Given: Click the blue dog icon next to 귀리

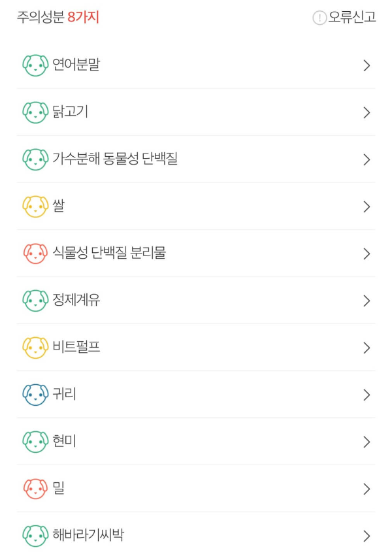Looking at the screenshot, I should pos(34,395).
